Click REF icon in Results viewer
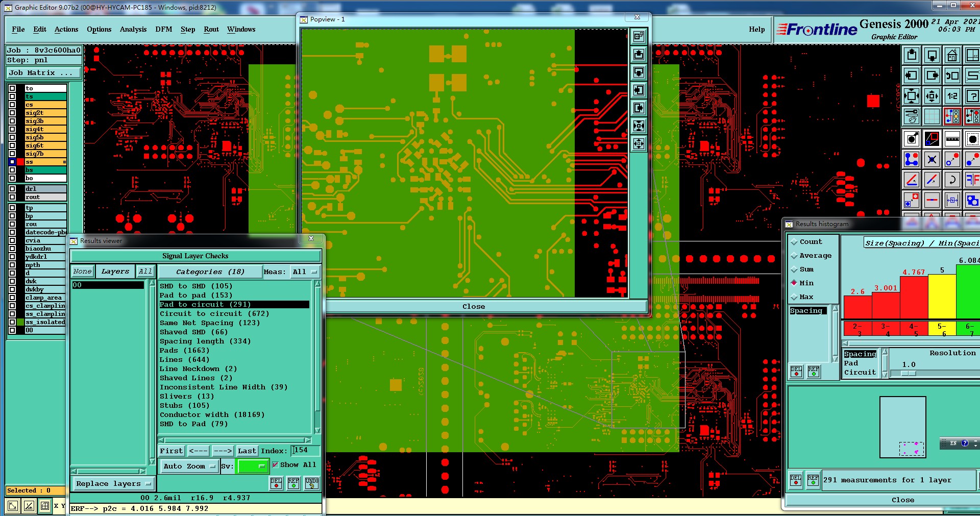This screenshot has width=980, height=516. pos(293,483)
